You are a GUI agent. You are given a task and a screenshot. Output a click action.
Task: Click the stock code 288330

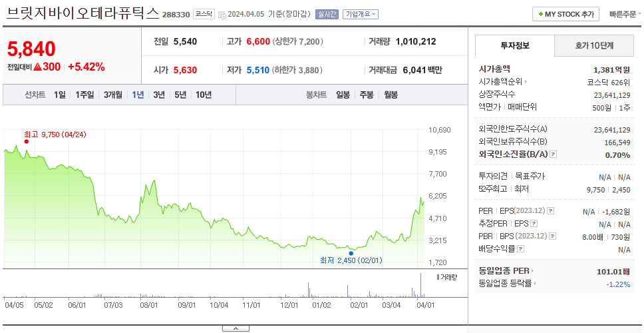pos(176,15)
